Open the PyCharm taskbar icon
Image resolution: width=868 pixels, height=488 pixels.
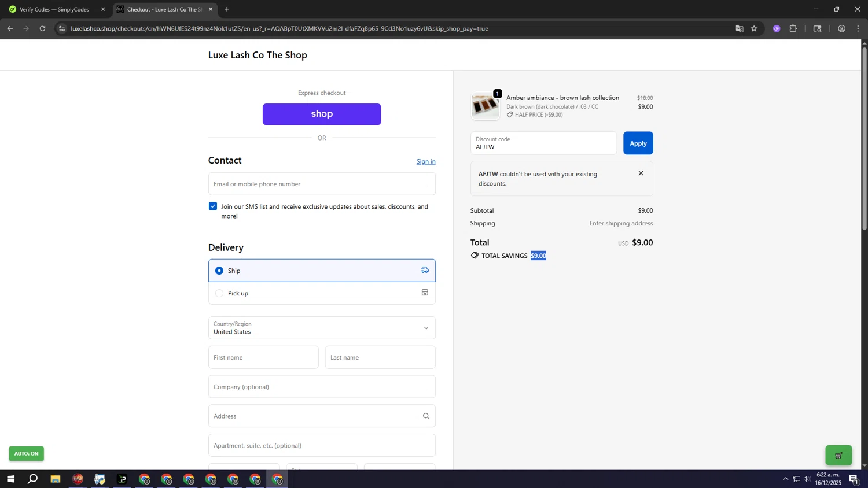pos(122,479)
